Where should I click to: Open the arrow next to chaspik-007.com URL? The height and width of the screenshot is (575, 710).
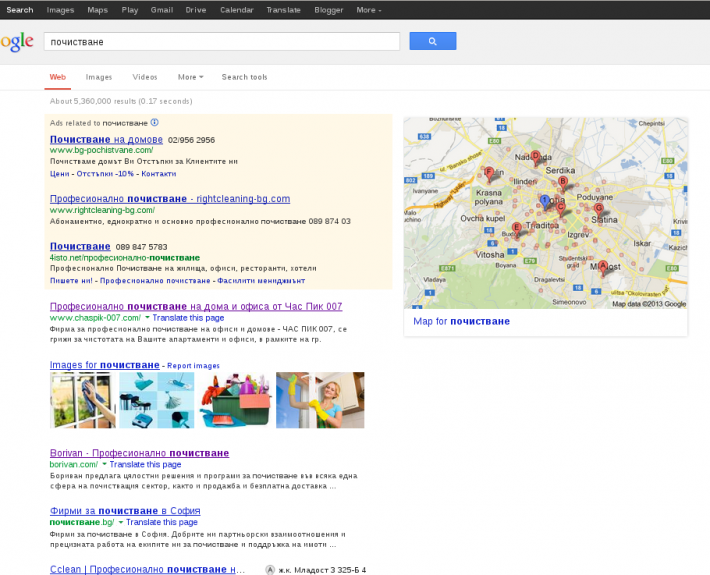[x=147, y=317]
